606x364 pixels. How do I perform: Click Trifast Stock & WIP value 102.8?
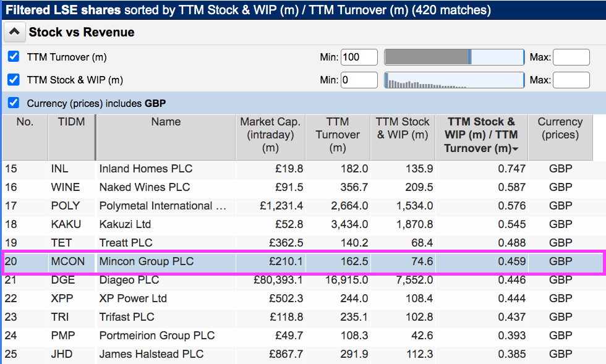click(x=419, y=317)
